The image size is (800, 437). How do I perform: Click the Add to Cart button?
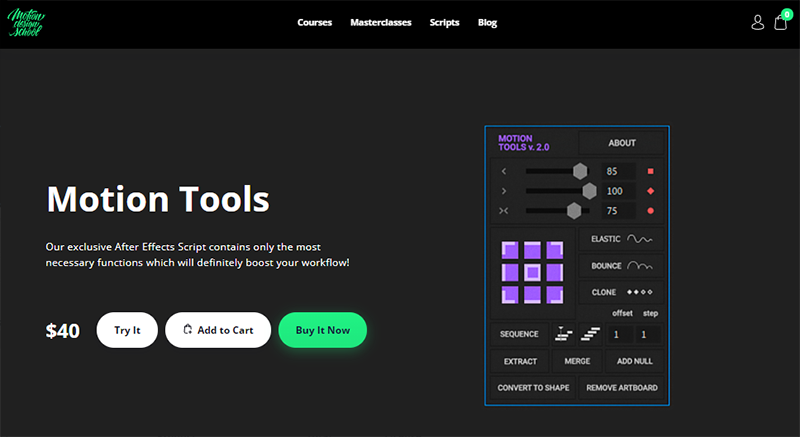[x=218, y=330]
